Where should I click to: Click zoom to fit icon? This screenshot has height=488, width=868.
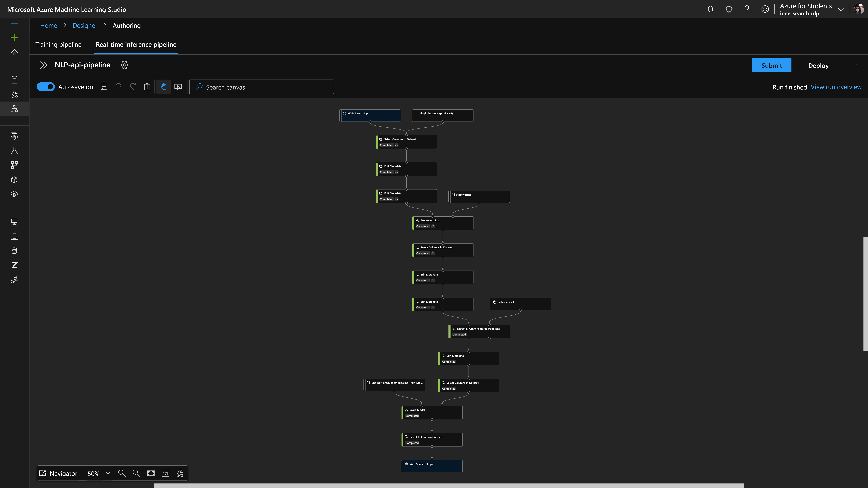[x=151, y=473]
